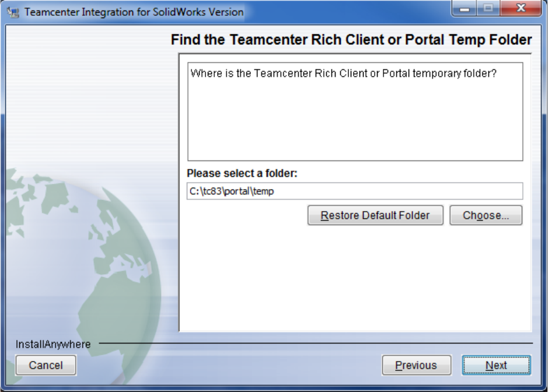
Task: Cancel the installation
Action: point(46,365)
